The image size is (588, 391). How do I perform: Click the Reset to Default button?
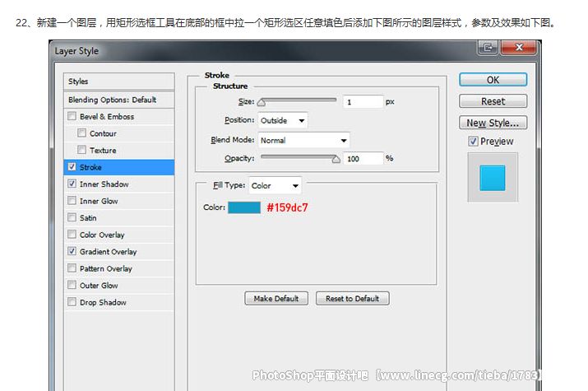click(x=353, y=298)
